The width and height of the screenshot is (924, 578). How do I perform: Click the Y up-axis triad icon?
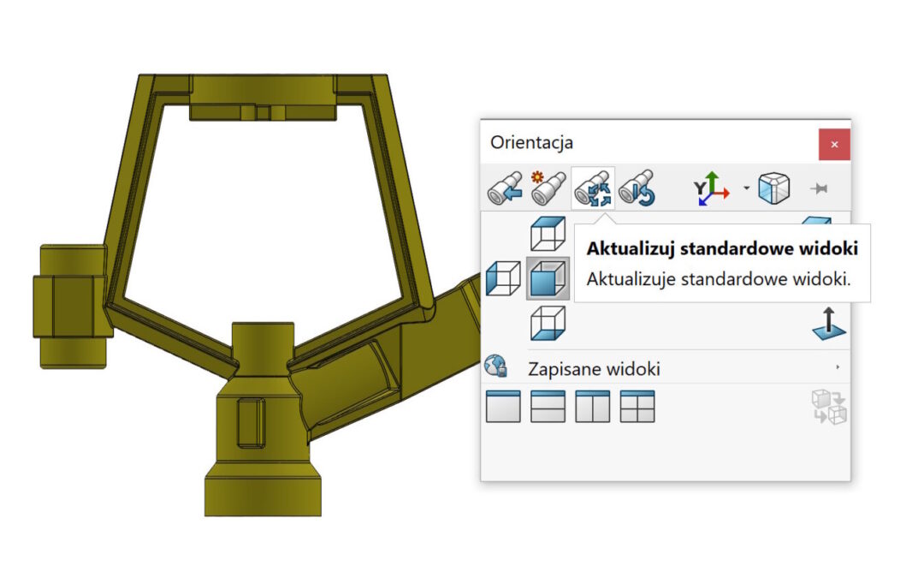point(712,188)
